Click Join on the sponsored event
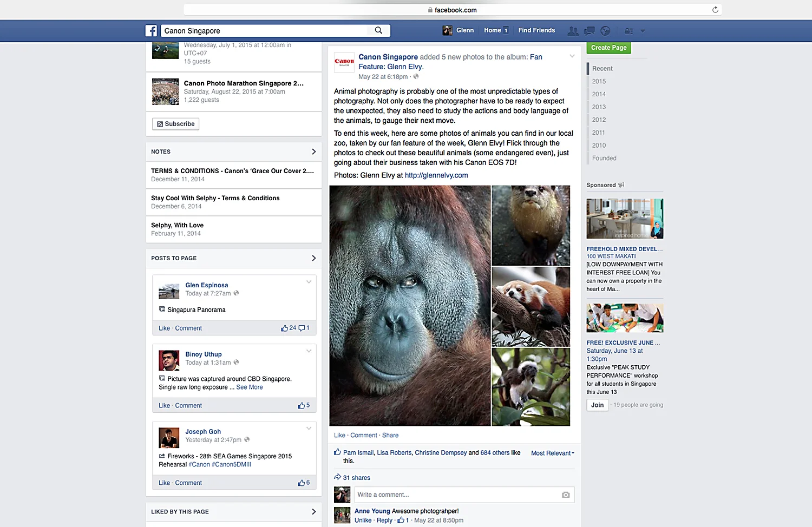This screenshot has height=527, width=812. pyautogui.click(x=598, y=405)
